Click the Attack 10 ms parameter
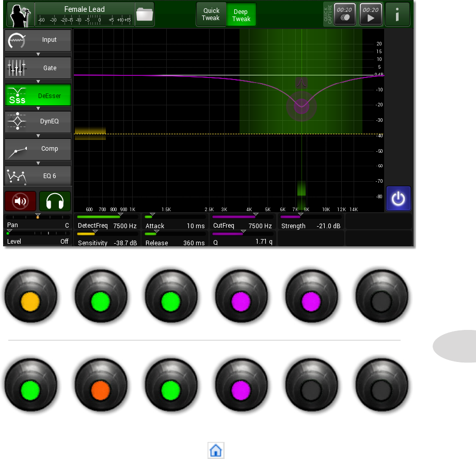Image resolution: width=476 pixels, height=459 pixels. click(175, 221)
